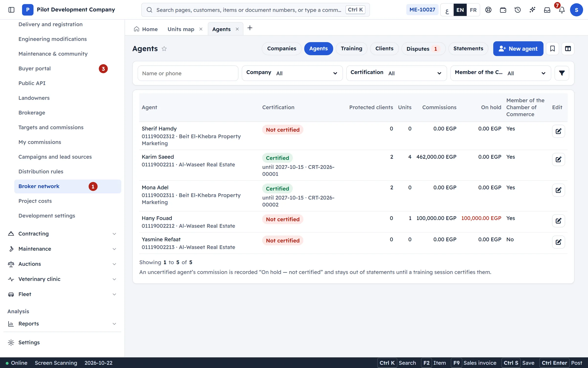Switch language to Arabic
Viewport: 588px width, 368px height.
(447, 10)
